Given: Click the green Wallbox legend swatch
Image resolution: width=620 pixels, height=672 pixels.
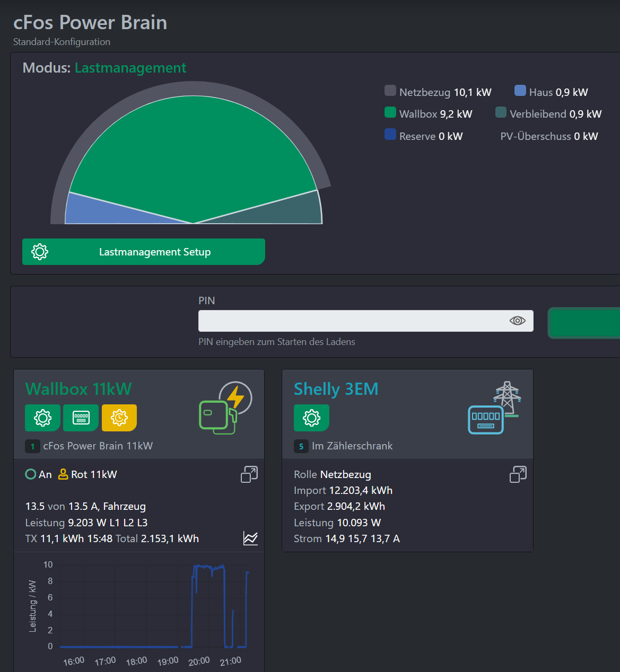Looking at the screenshot, I should [390, 112].
